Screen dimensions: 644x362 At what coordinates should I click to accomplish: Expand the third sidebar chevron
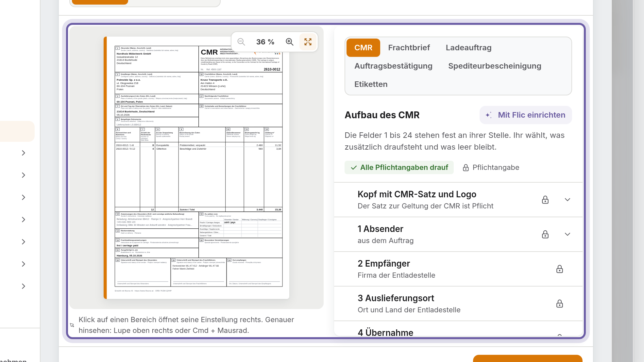24,197
